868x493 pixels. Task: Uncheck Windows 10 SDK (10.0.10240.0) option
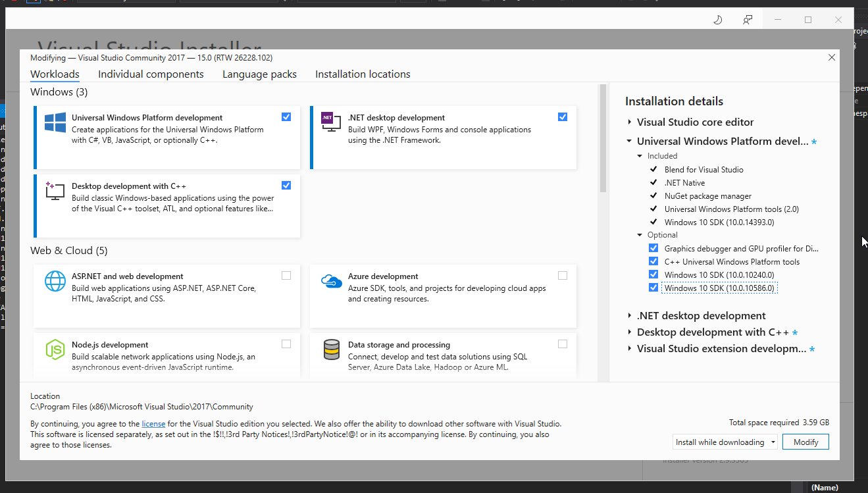point(653,274)
